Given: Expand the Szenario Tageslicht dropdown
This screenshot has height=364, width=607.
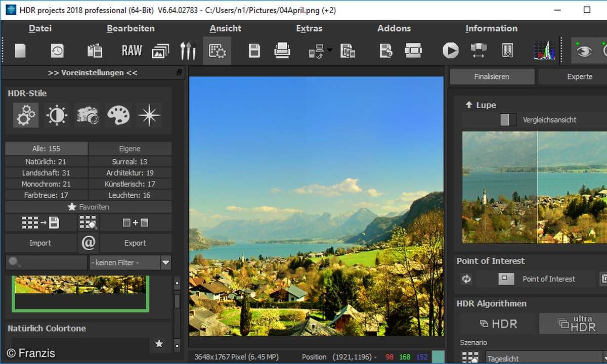Looking at the screenshot, I should click(x=546, y=358).
